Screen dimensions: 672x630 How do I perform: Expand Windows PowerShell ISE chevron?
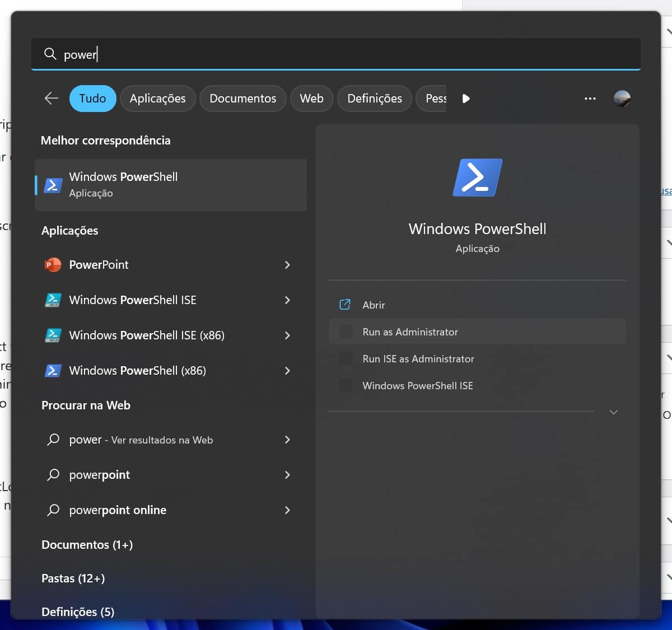point(287,300)
